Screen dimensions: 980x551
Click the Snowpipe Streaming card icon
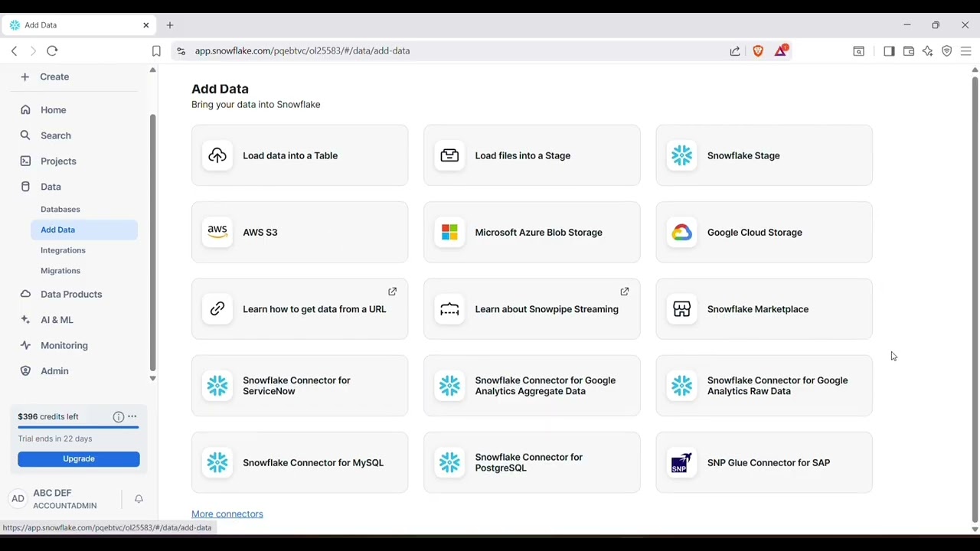click(449, 308)
